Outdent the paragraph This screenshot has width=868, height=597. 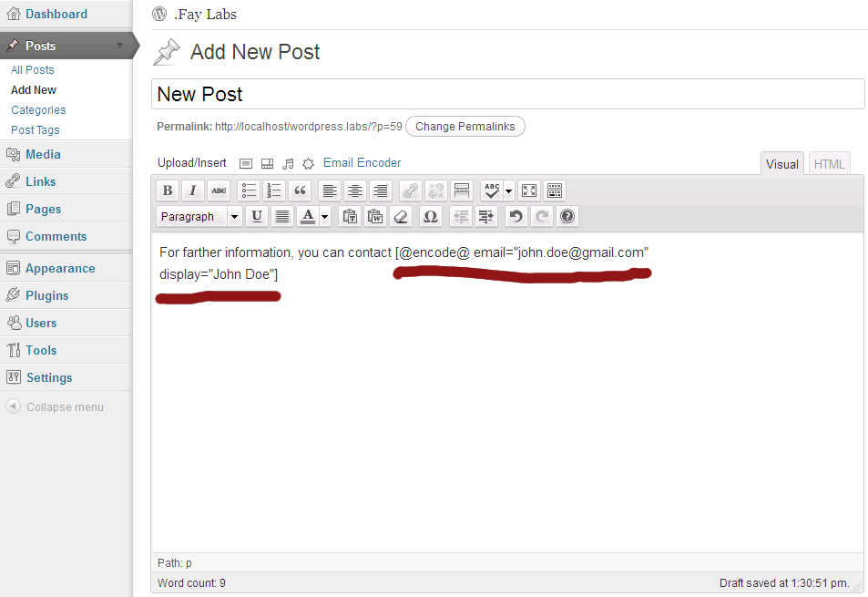[461, 217]
